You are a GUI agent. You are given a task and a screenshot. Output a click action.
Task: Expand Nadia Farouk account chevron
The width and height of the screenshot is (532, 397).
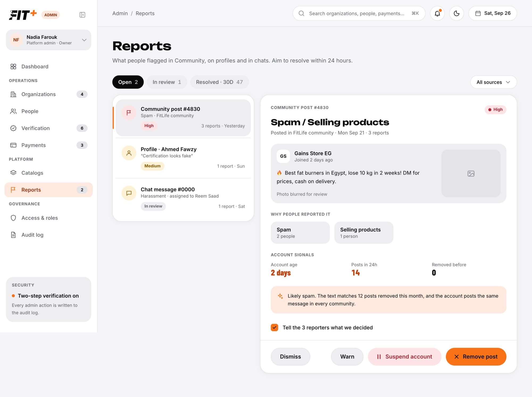[x=84, y=40]
